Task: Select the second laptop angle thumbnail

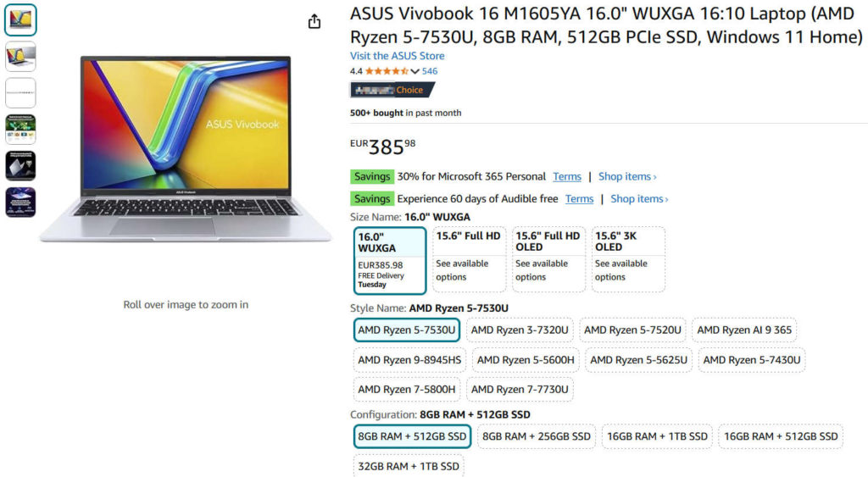Action: point(20,57)
